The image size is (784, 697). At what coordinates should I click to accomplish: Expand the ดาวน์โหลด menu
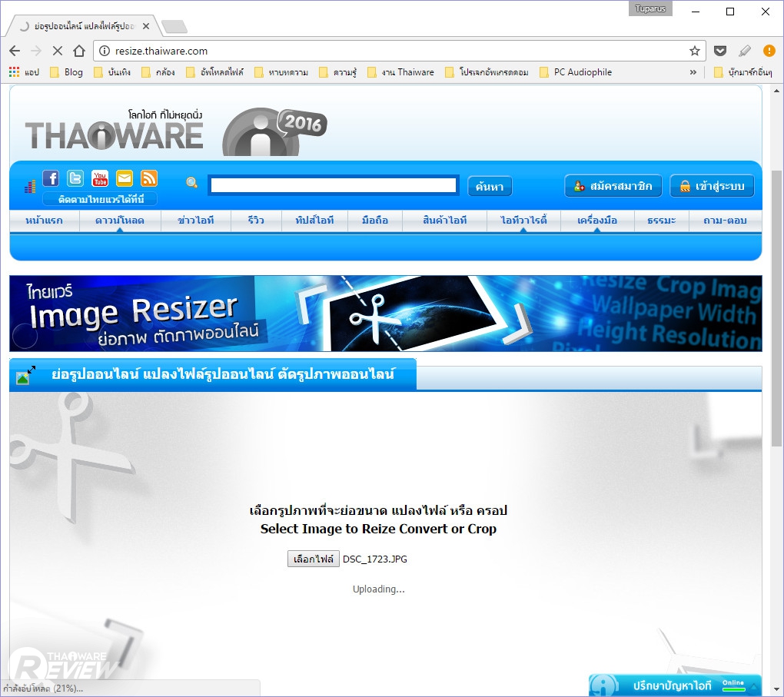pos(120,221)
